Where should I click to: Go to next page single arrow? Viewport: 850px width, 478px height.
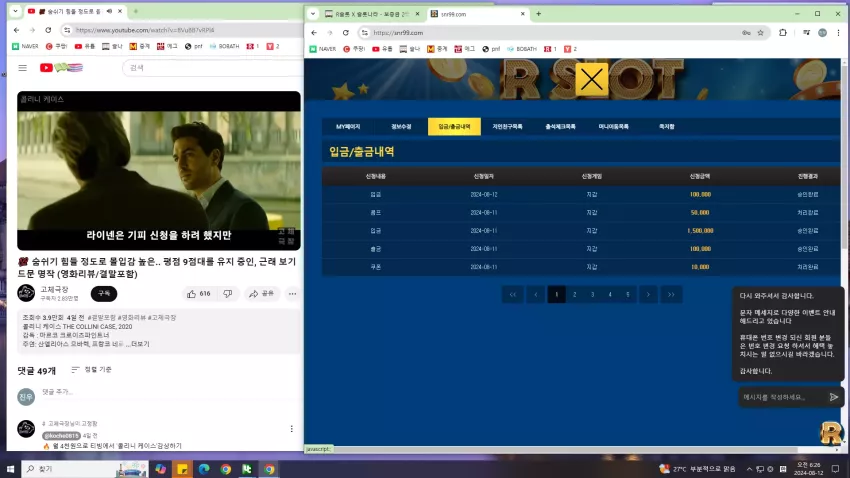coord(648,294)
